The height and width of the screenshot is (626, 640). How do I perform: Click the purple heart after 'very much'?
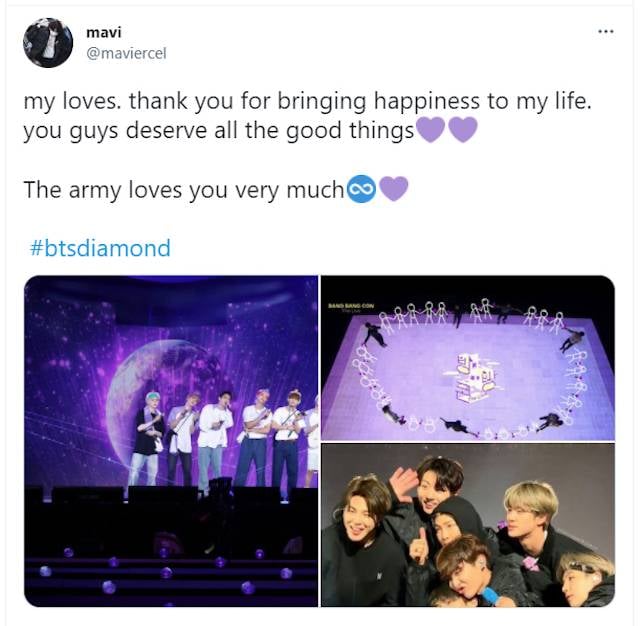pos(394,189)
